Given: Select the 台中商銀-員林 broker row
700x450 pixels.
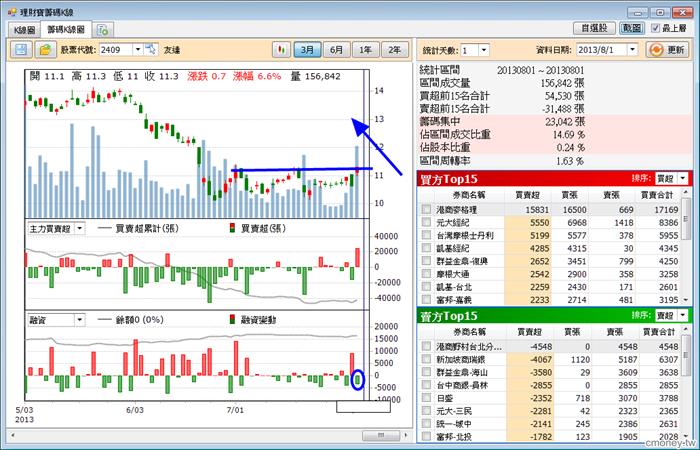Looking at the screenshot, I should [549, 385].
